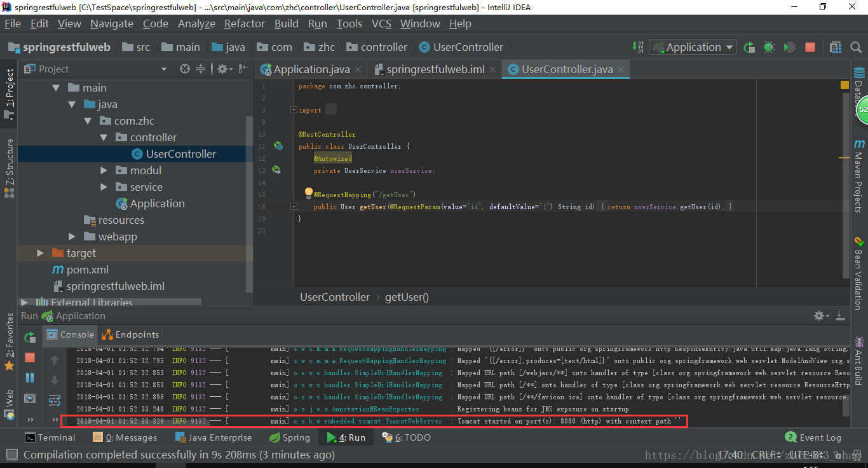
Task: Start debugging with the green bug icon
Action: (x=769, y=47)
